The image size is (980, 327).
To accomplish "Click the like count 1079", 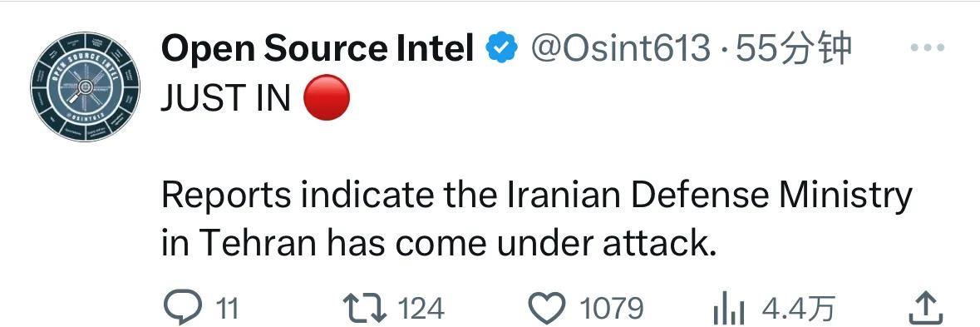I will coord(611,309).
